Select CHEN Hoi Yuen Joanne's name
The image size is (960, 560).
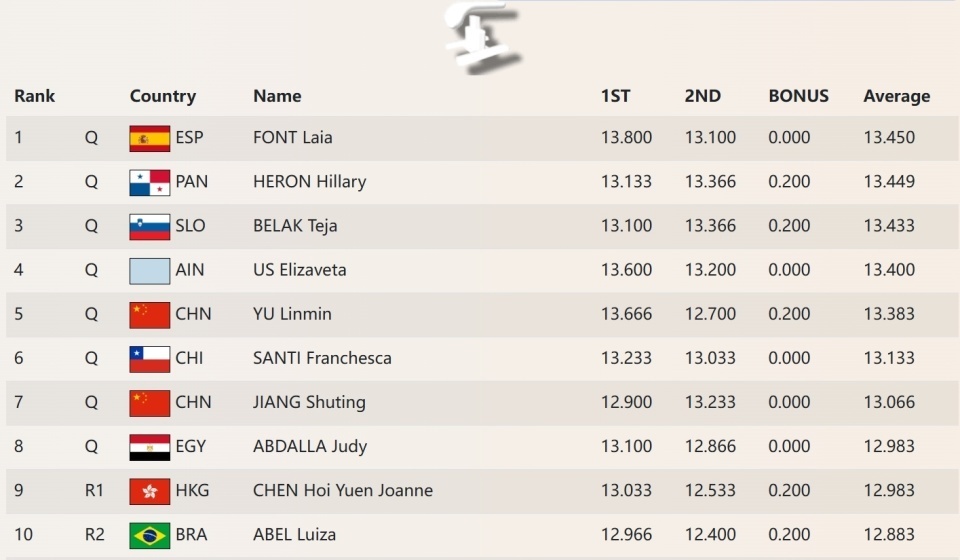pyautogui.click(x=342, y=490)
